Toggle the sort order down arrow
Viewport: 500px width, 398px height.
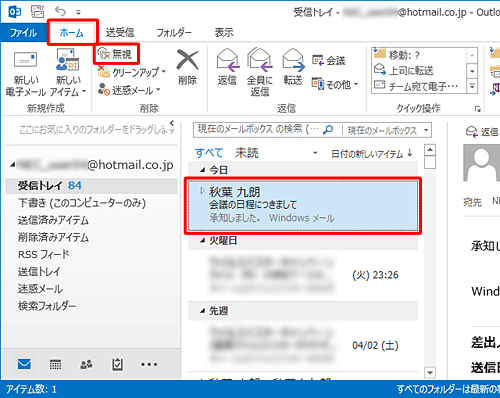tap(410, 153)
